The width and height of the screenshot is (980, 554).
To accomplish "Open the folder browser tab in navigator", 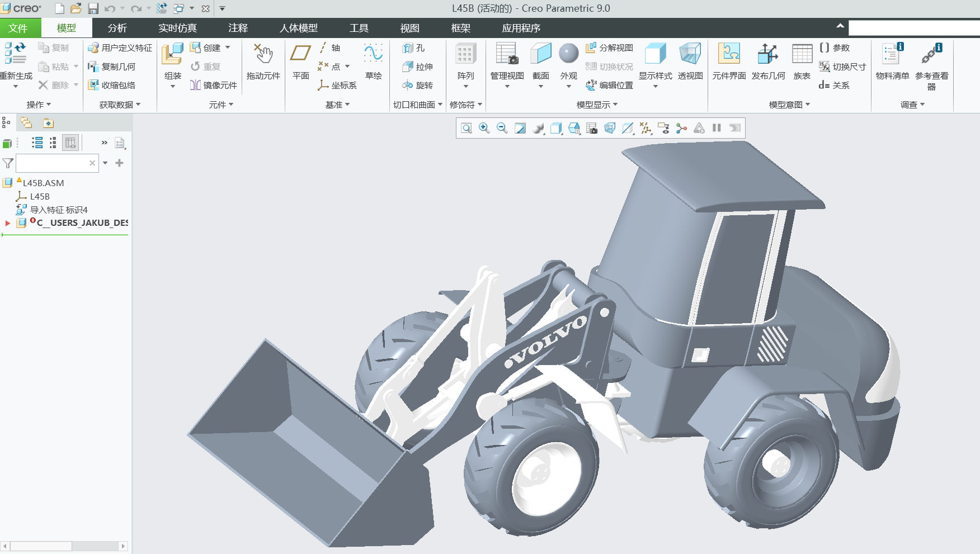I will tap(26, 122).
